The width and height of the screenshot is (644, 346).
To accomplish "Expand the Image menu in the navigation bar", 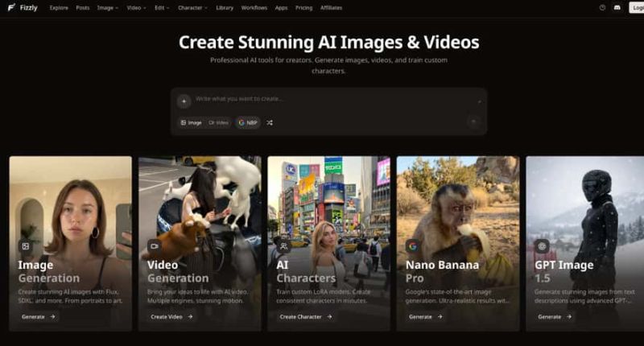I will coord(107,7).
